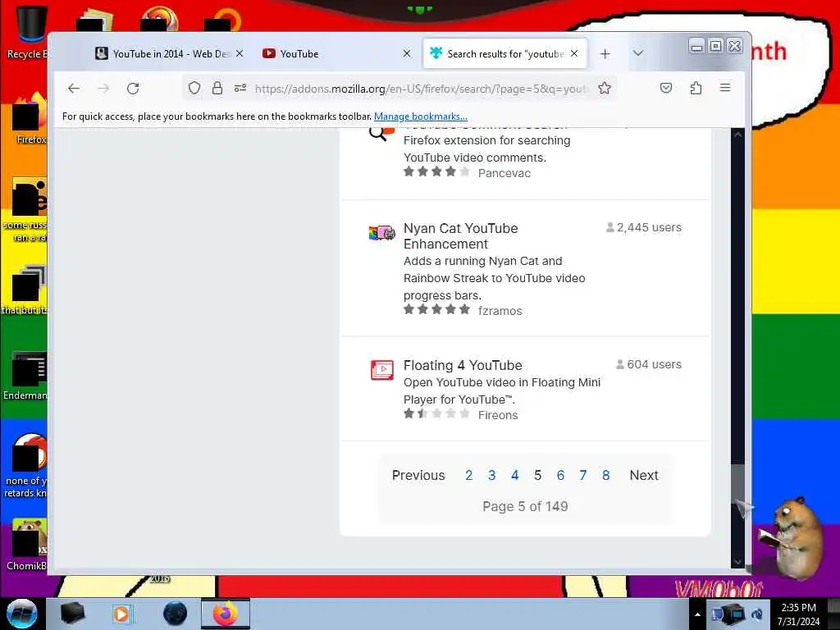
Task: Click the scrollbar down arrow
Action: tap(737, 562)
